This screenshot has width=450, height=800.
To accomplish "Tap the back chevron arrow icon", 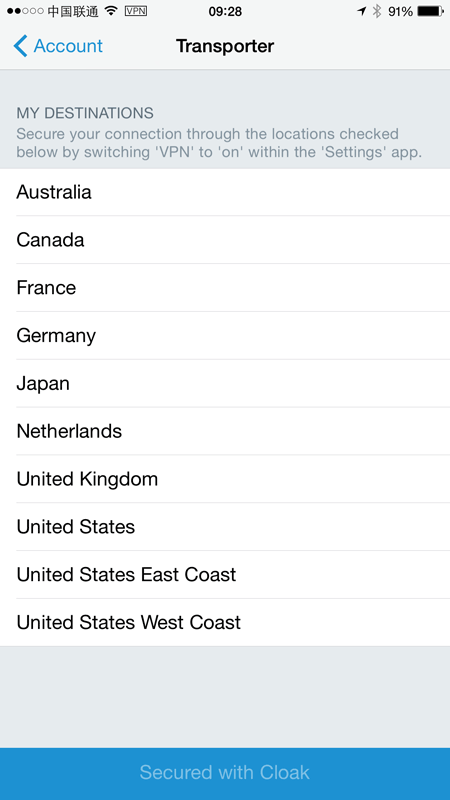I will coord(20,46).
